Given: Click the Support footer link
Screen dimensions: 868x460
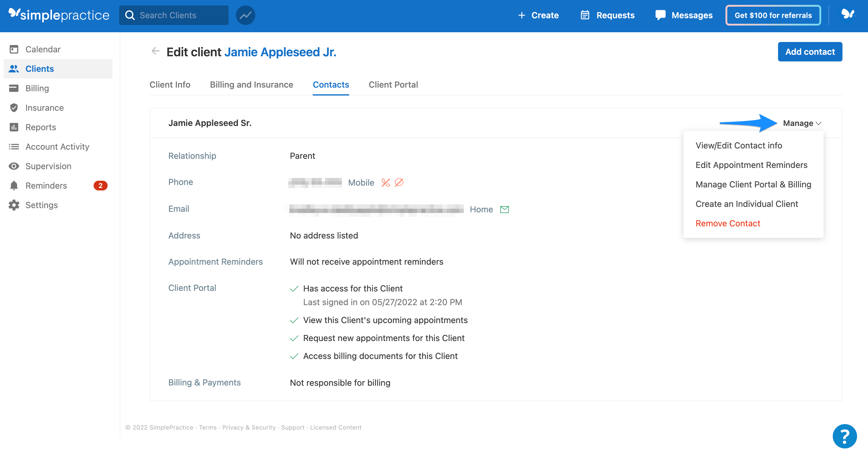Looking at the screenshot, I should 292,427.
